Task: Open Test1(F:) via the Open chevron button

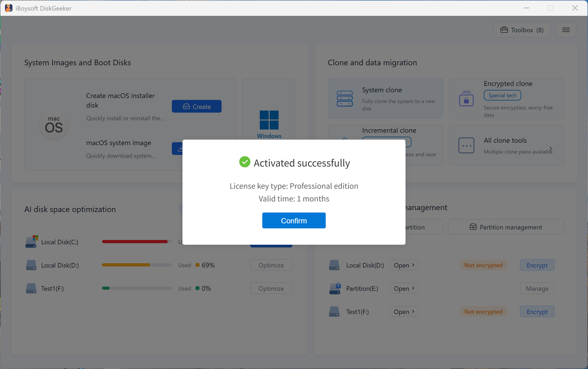Action: point(404,312)
